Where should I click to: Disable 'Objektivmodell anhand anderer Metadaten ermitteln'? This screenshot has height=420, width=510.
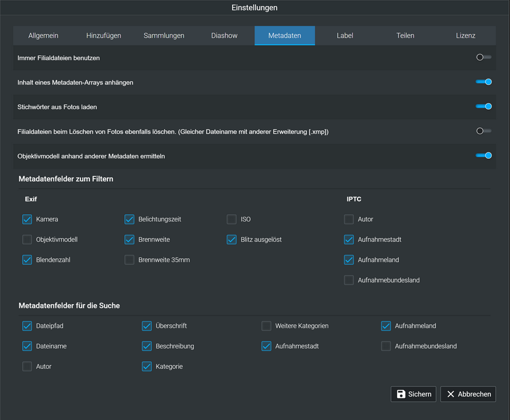coord(484,155)
